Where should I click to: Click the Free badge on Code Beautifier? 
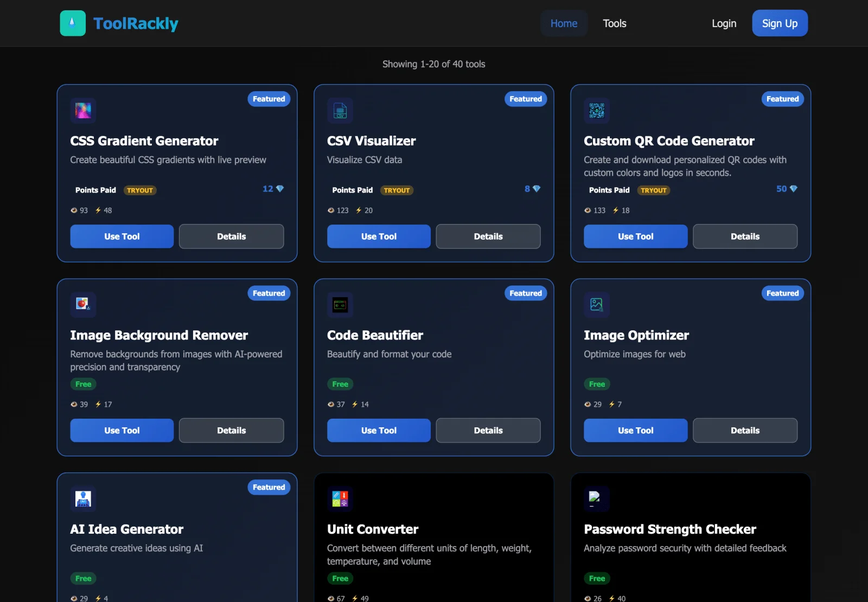(340, 384)
